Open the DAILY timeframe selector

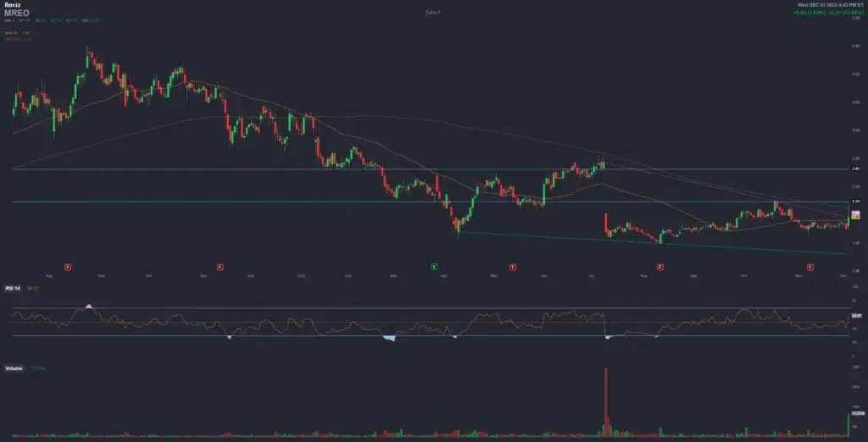(434, 12)
